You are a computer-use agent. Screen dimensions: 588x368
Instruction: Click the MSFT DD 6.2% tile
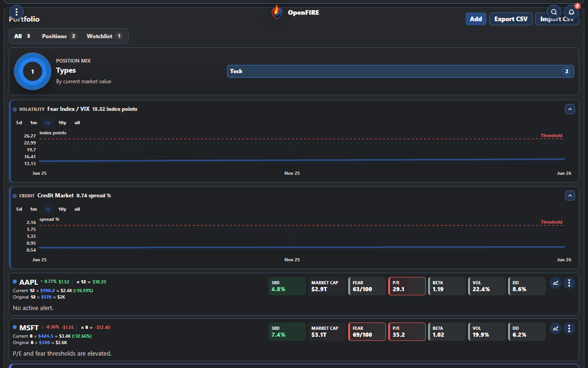(x=527, y=332)
